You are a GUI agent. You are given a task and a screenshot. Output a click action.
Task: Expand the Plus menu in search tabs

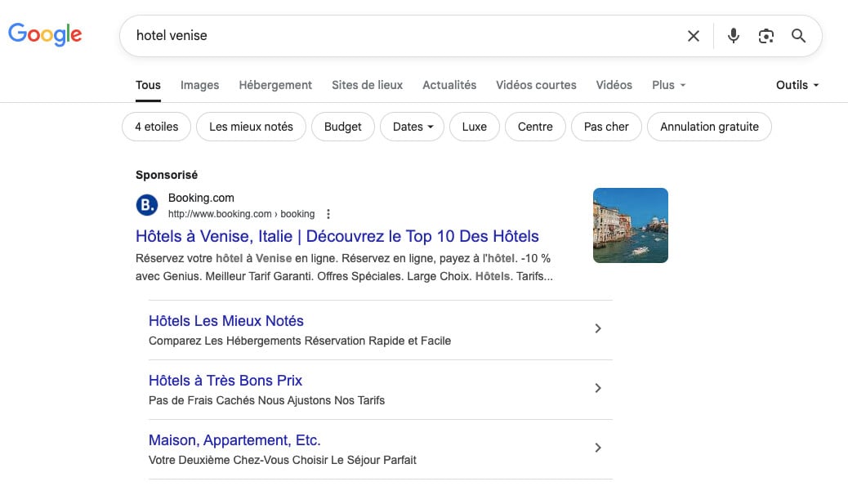pyautogui.click(x=668, y=85)
